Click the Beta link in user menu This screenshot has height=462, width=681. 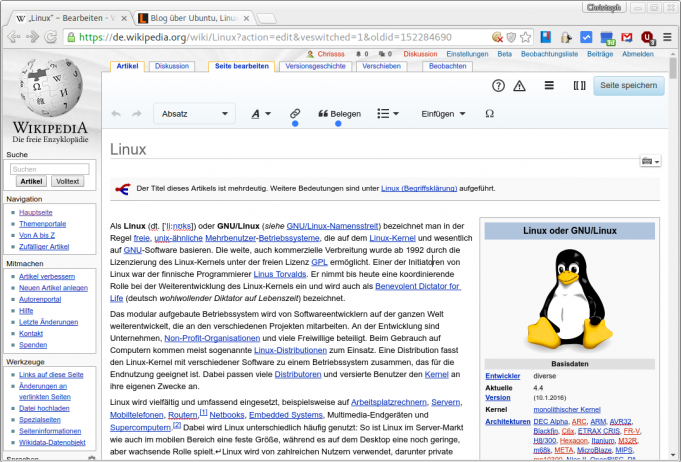504,54
